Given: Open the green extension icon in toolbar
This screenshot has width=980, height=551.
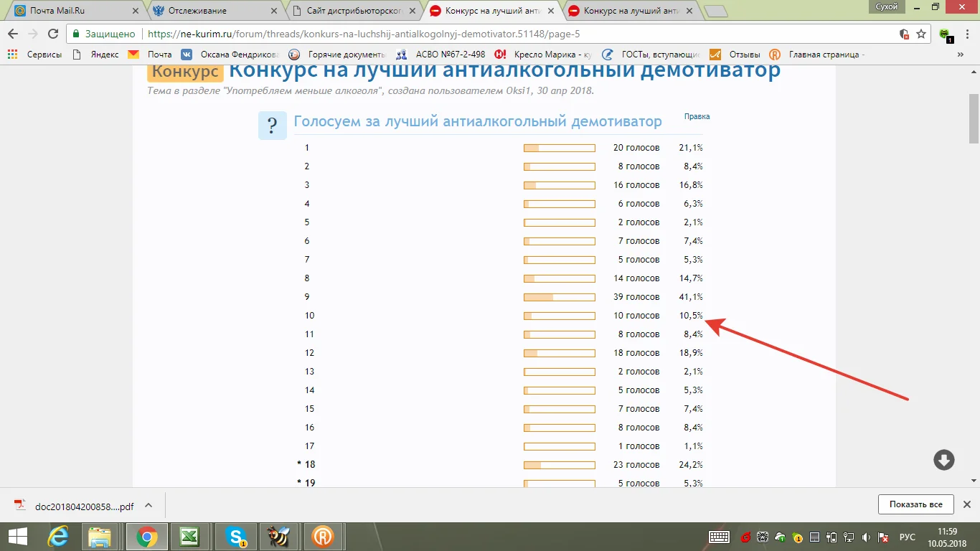Looking at the screenshot, I should point(946,34).
